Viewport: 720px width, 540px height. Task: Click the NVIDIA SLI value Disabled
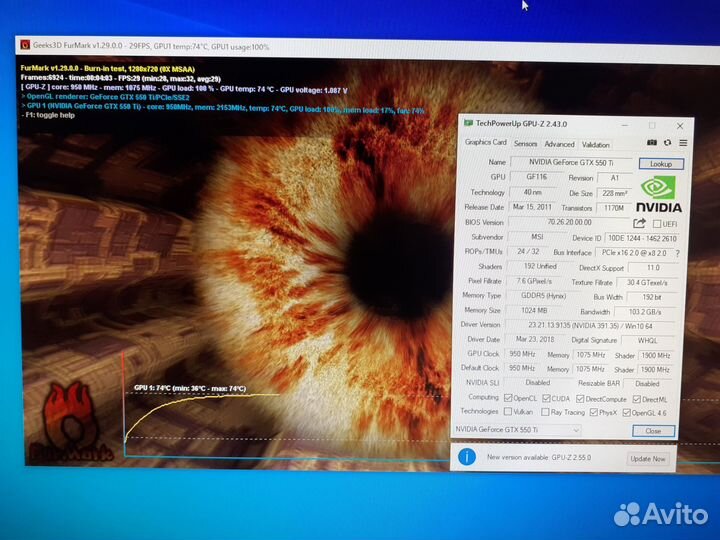coord(537,382)
